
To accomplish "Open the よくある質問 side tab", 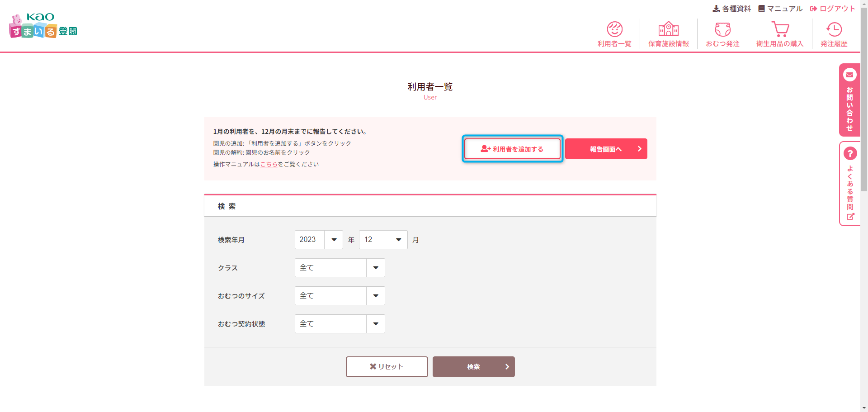I will click(850, 184).
